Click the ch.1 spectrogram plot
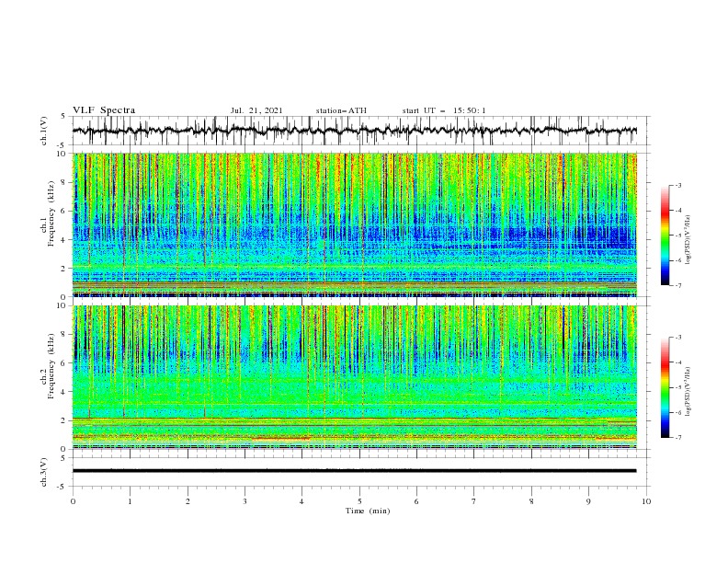The width and height of the screenshot is (728, 563). [x=355, y=224]
